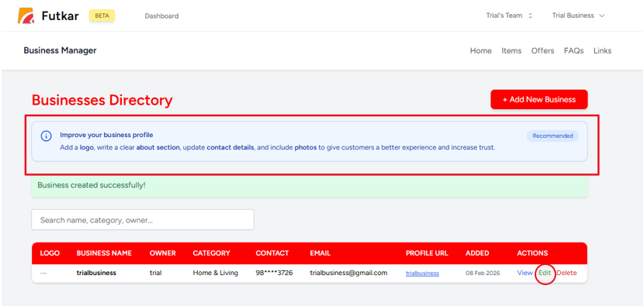Click the email trialbusiness@gmail.com
This screenshot has width=644, height=306.
pyautogui.click(x=348, y=273)
